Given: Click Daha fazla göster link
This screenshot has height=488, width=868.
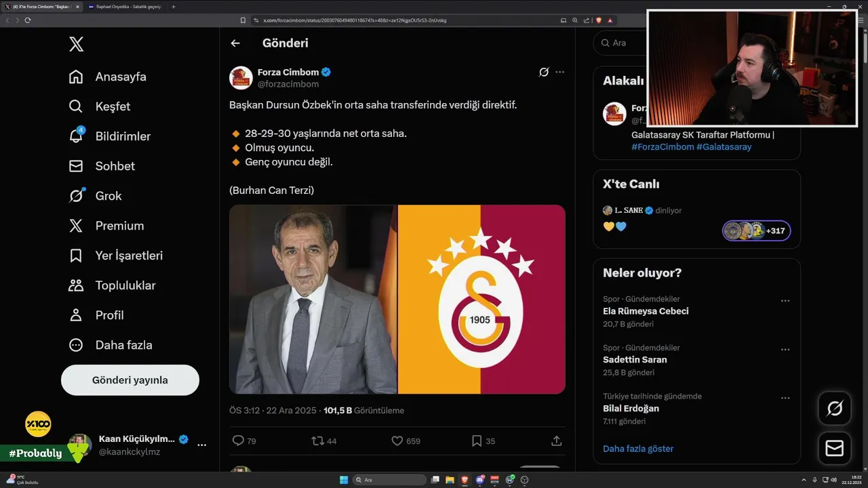Looking at the screenshot, I should (638, 449).
